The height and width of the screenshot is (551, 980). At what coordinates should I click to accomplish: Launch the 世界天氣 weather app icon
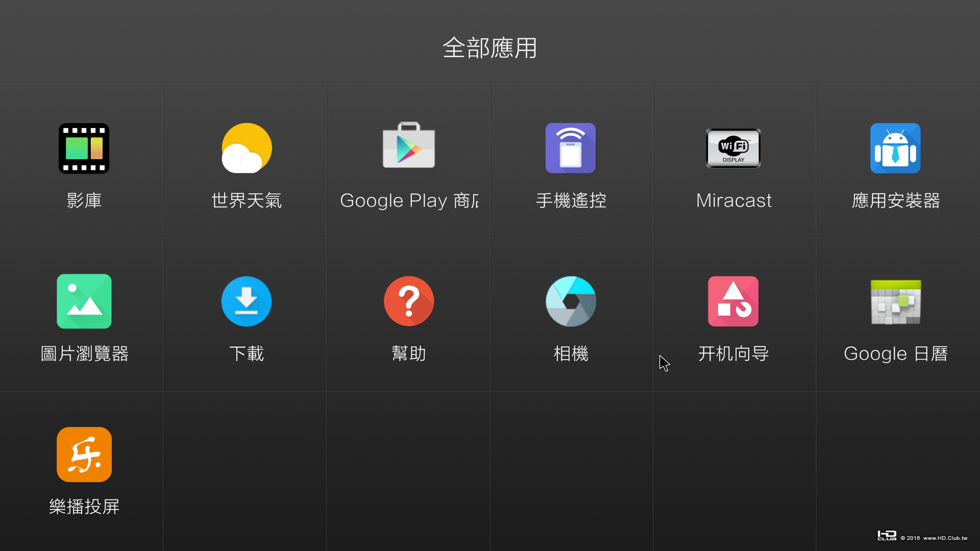(x=247, y=148)
